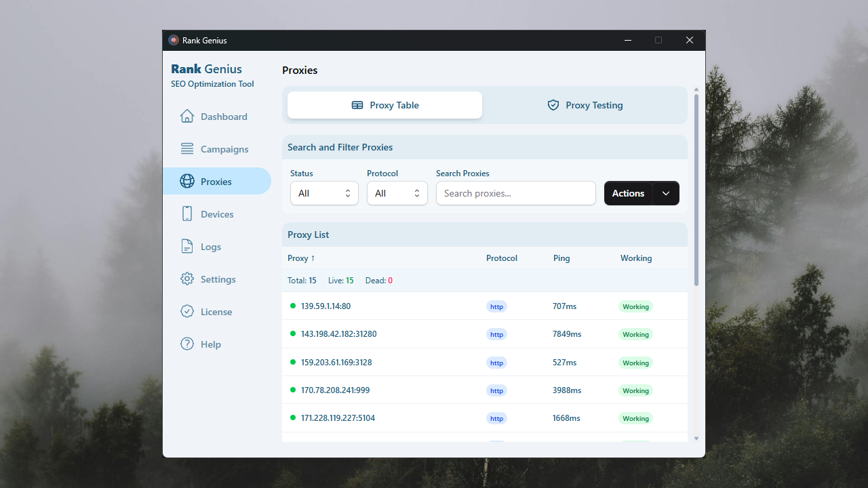The height and width of the screenshot is (488, 868).
Task: Select proxy row 139.59.1.14:80
Action: point(325,306)
